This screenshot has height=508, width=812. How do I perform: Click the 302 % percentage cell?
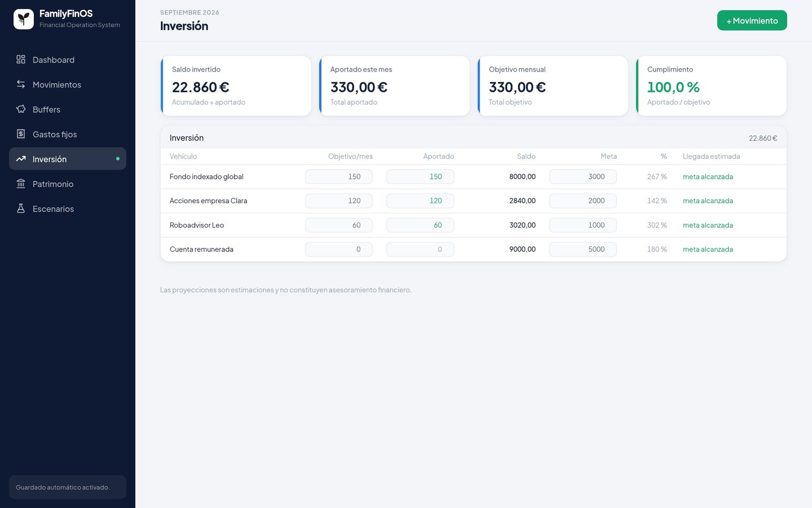pyautogui.click(x=657, y=225)
